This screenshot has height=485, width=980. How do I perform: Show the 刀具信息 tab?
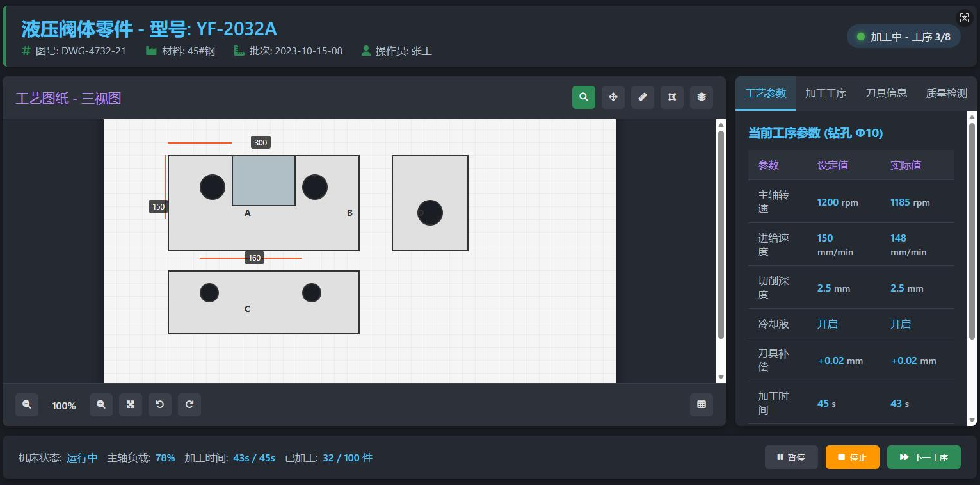pyautogui.click(x=886, y=94)
